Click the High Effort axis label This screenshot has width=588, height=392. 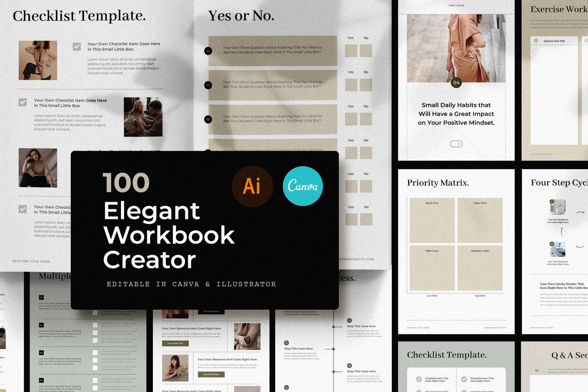point(480,296)
